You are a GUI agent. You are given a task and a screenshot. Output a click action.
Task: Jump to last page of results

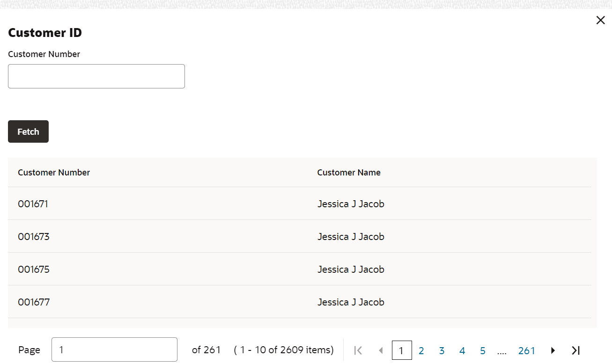point(576,350)
